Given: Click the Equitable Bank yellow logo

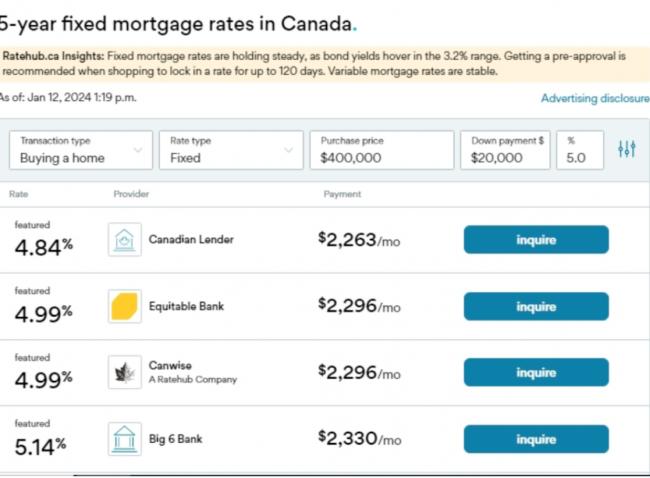Looking at the screenshot, I should pos(123,306).
